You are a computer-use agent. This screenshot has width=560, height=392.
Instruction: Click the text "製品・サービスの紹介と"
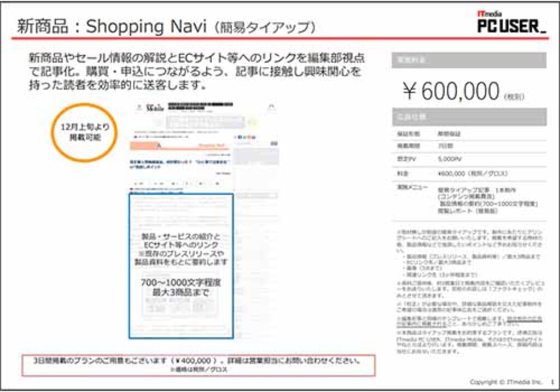click(180, 237)
